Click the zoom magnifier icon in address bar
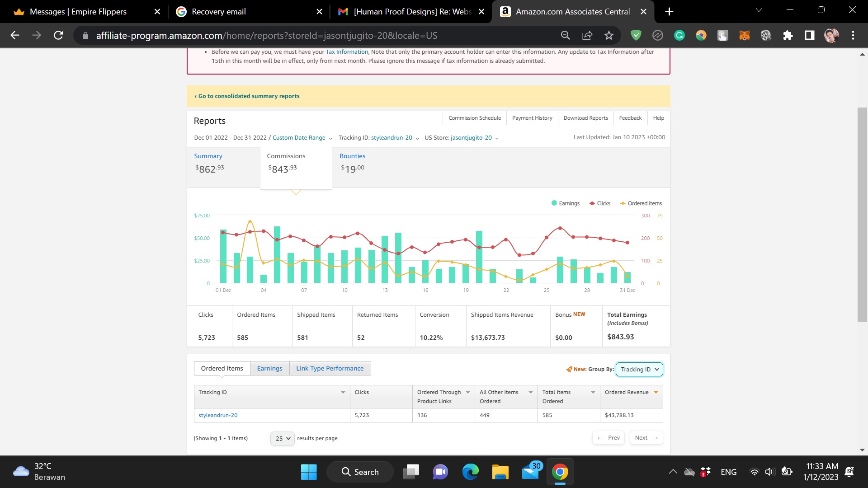The width and height of the screenshot is (868, 488). tap(565, 35)
